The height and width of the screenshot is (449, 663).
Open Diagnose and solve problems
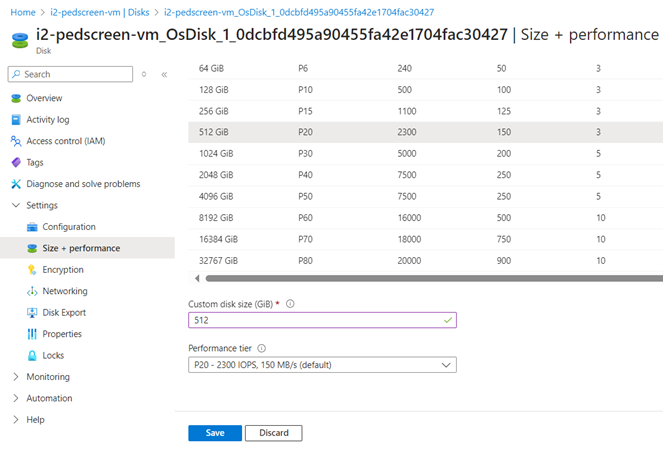(x=83, y=184)
